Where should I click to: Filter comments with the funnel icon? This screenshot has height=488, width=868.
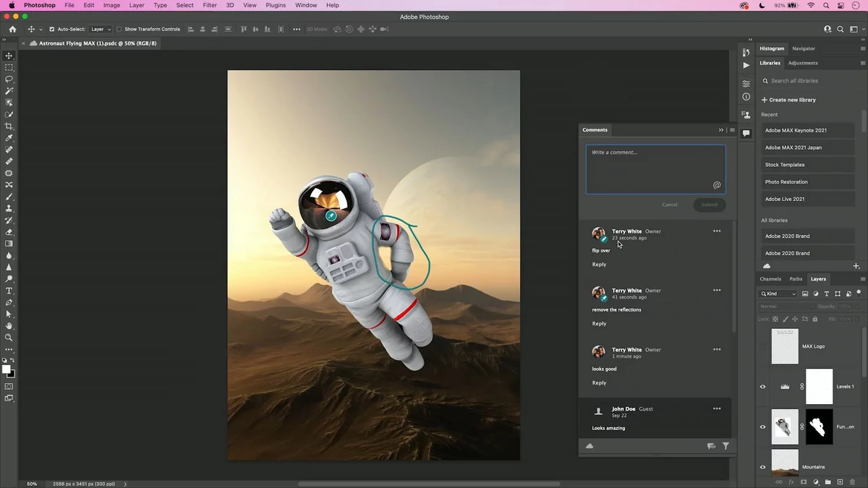pos(726,446)
